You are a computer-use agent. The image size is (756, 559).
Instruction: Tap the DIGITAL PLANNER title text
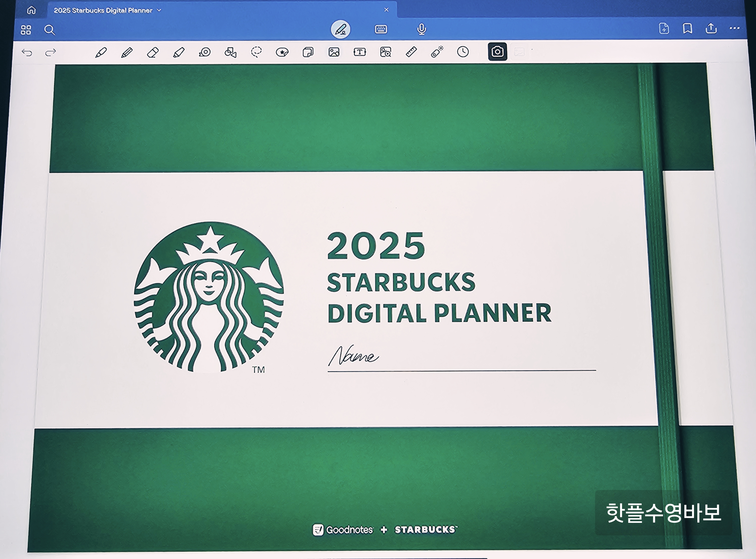[439, 313]
